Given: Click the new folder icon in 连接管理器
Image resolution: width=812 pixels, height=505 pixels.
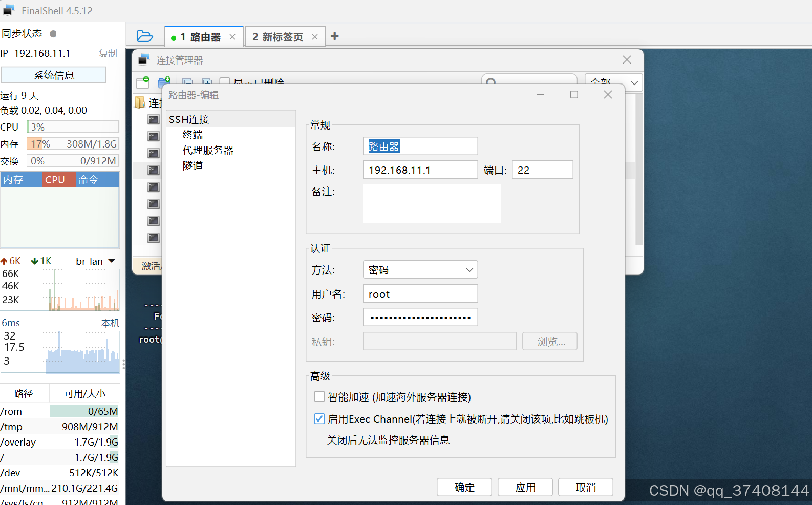Looking at the screenshot, I should click(164, 82).
